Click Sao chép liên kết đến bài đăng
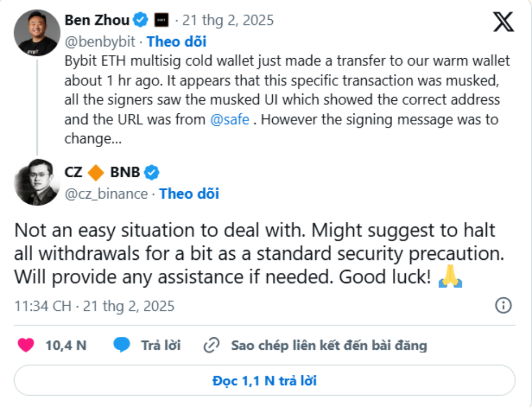 pyautogui.click(x=329, y=345)
